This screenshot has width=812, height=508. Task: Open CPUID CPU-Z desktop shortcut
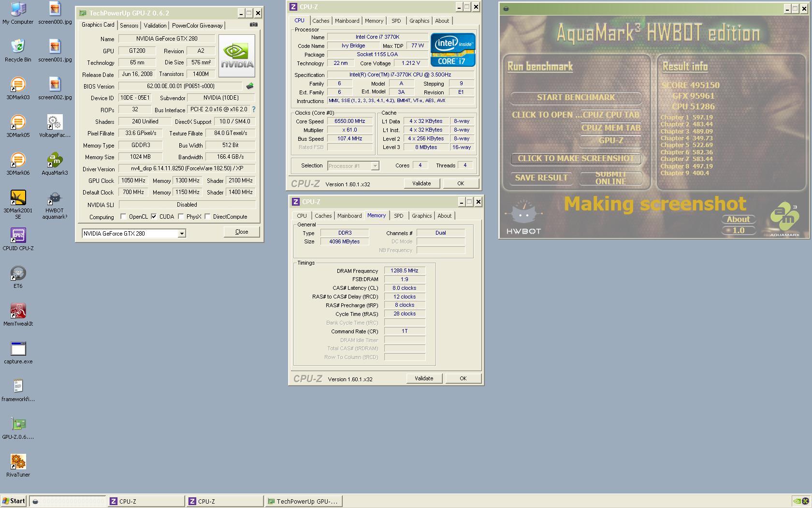pos(18,239)
